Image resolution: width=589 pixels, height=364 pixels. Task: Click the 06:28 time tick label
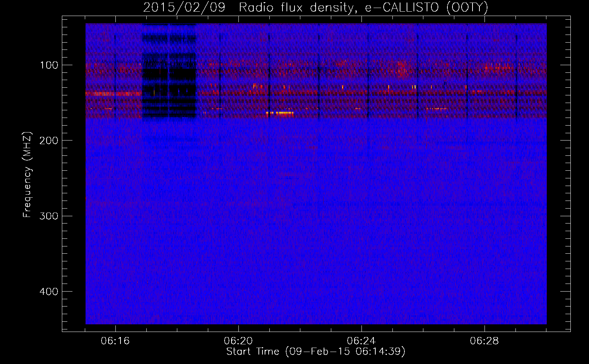click(485, 341)
